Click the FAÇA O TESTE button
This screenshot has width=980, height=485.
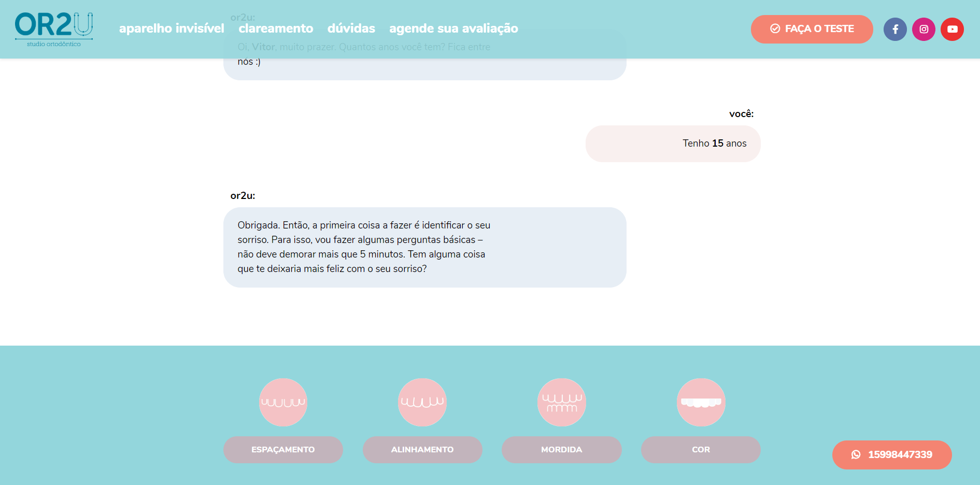point(812,29)
